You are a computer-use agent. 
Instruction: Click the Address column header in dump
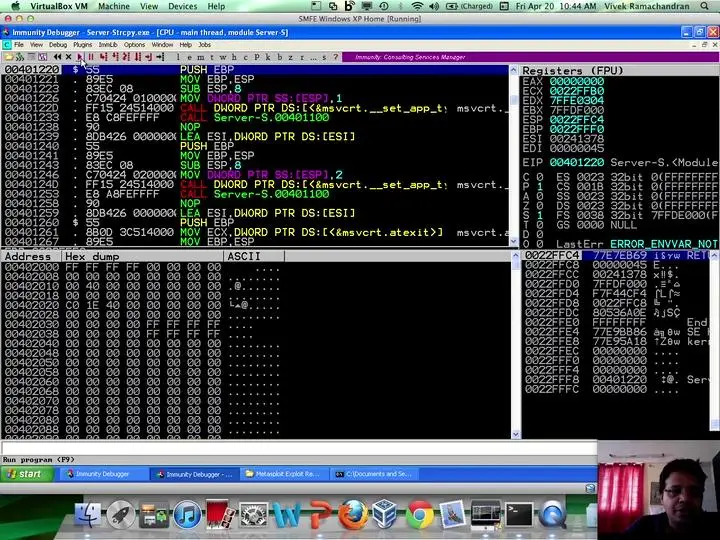coord(31,256)
